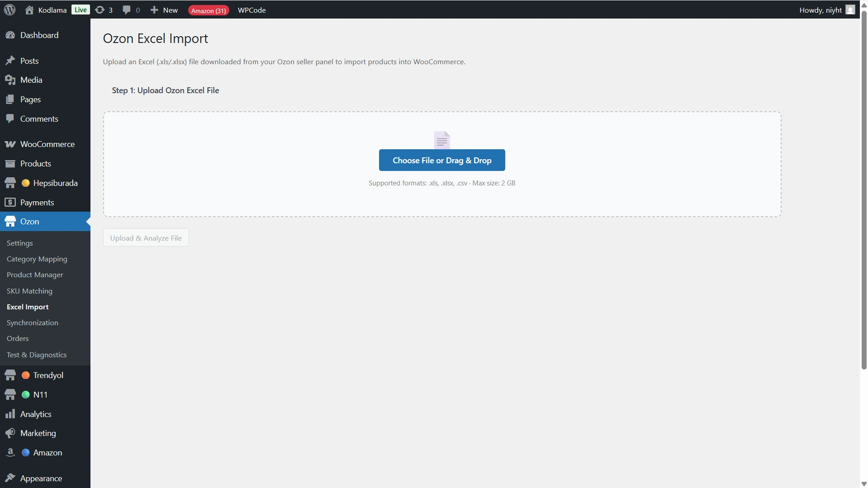Click the document icon in upload area
This screenshot has width=868, height=488.
click(442, 140)
